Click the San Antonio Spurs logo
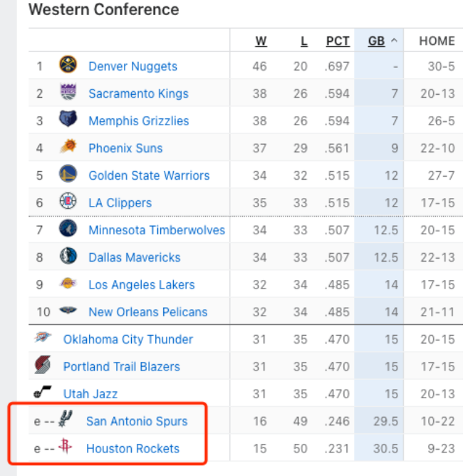This screenshot has width=473, height=476. tap(66, 418)
